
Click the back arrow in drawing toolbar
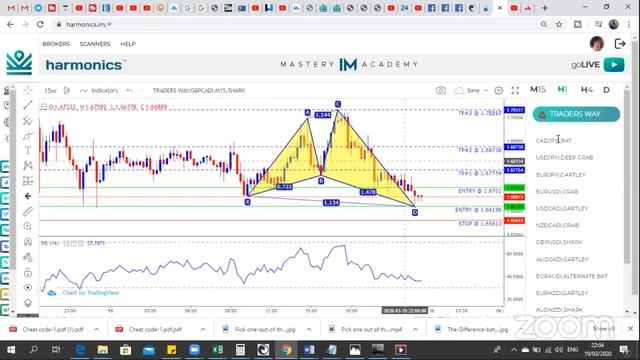[x=28, y=196]
